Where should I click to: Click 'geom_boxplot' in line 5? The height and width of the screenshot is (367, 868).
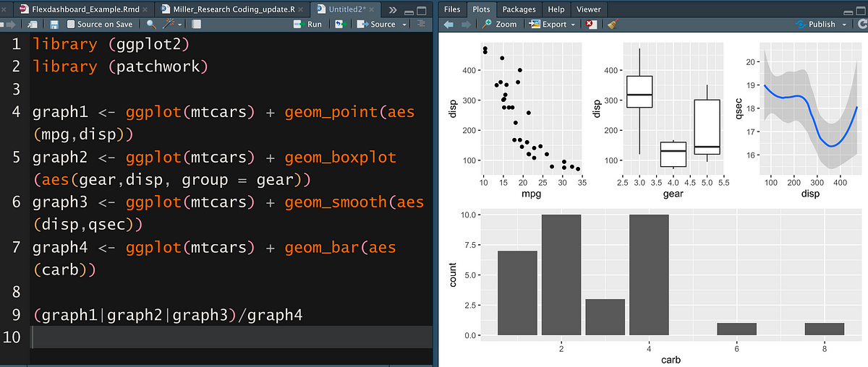pos(340,157)
